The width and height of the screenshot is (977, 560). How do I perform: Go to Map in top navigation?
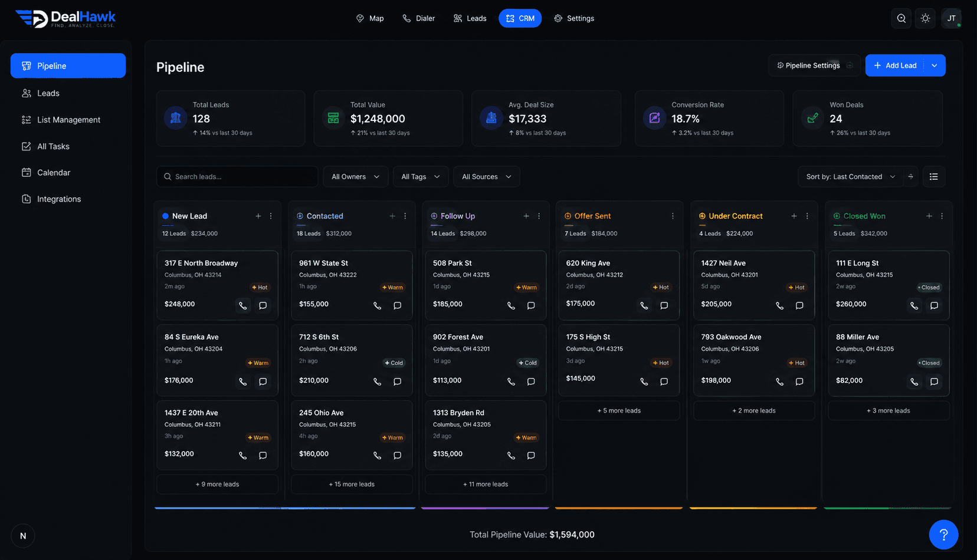[x=370, y=18]
